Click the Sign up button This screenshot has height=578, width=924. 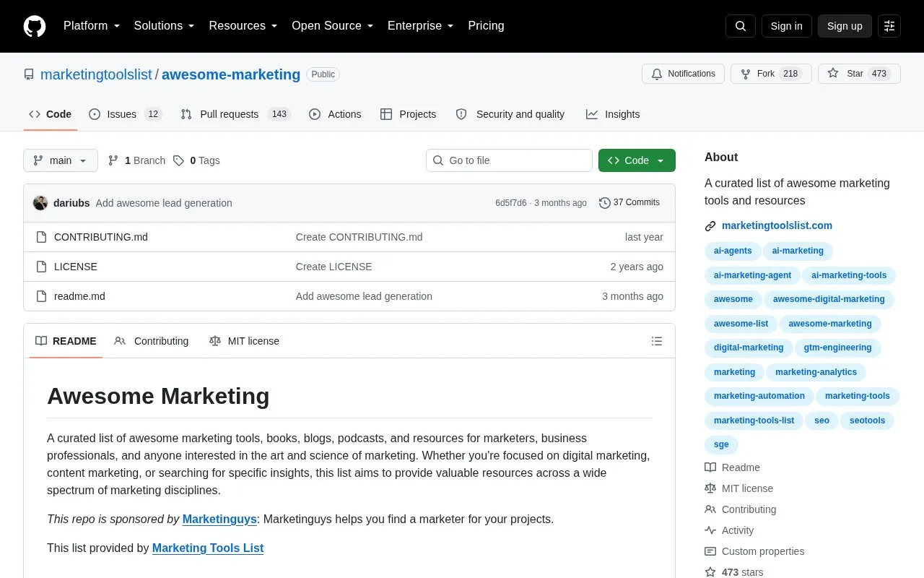pos(845,26)
